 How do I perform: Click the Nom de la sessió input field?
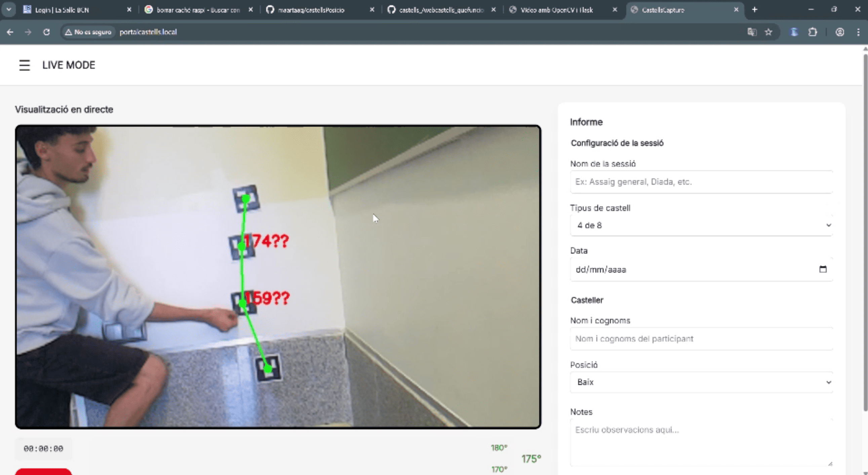(701, 182)
